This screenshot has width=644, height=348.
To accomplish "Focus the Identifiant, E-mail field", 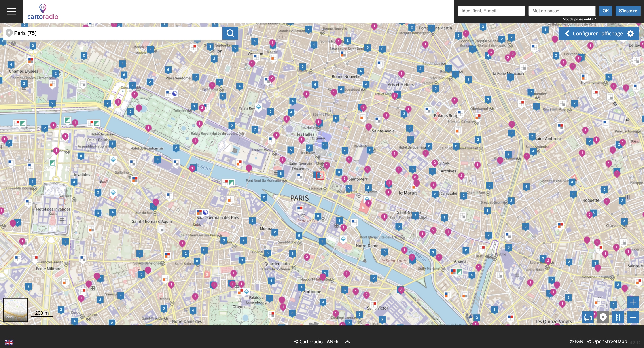I will point(491,11).
